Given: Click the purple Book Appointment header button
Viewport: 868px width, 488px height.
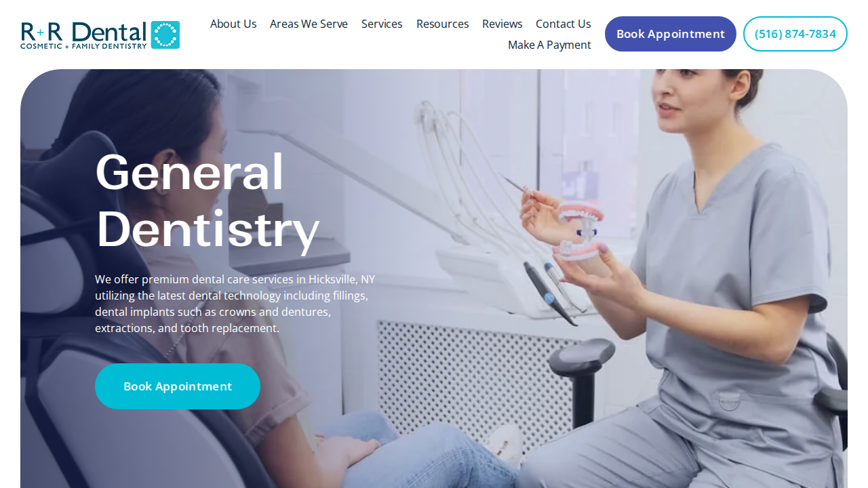Looking at the screenshot, I should pyautogui.click(x=671, y=34).
